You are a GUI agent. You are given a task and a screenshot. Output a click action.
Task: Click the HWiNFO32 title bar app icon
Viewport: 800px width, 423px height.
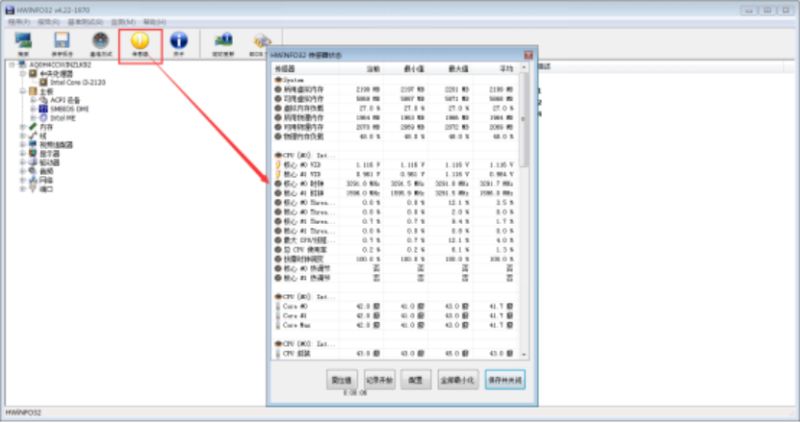click(10, 10)
